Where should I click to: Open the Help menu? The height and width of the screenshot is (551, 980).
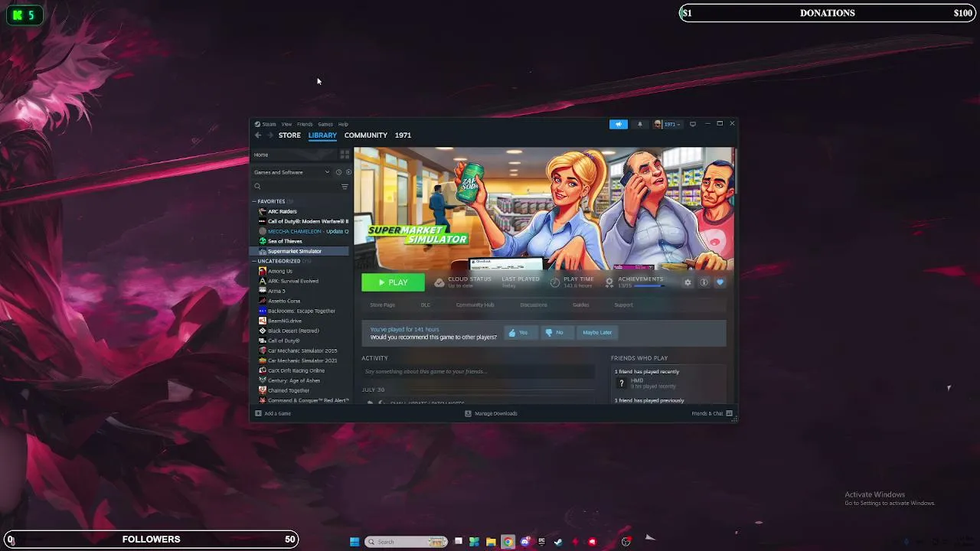coord(343,124)
